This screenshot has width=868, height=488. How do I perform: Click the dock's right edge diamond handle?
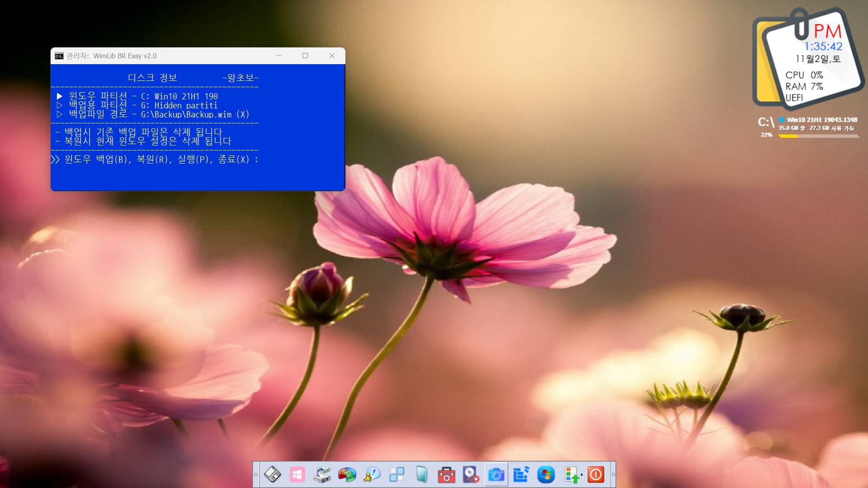[613, 474]
